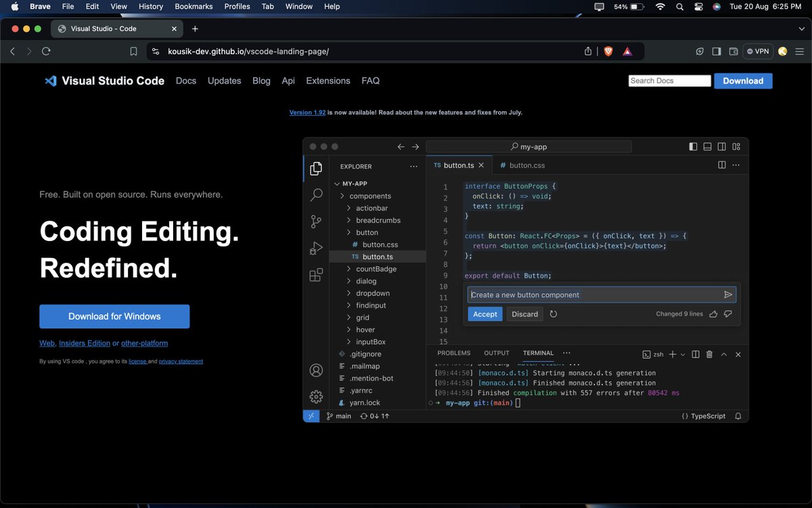The image size is (812, 508).
Task: Click TypeScript language mode in status bar
Action: pos(704,416)
